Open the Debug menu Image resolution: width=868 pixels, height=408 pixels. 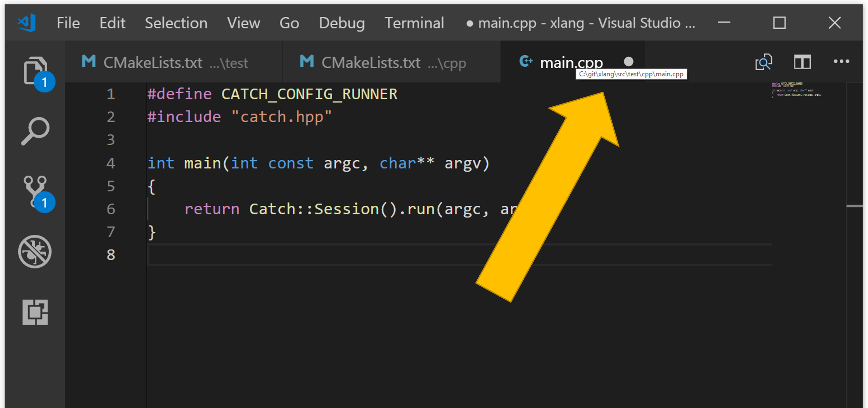[341, 23]
